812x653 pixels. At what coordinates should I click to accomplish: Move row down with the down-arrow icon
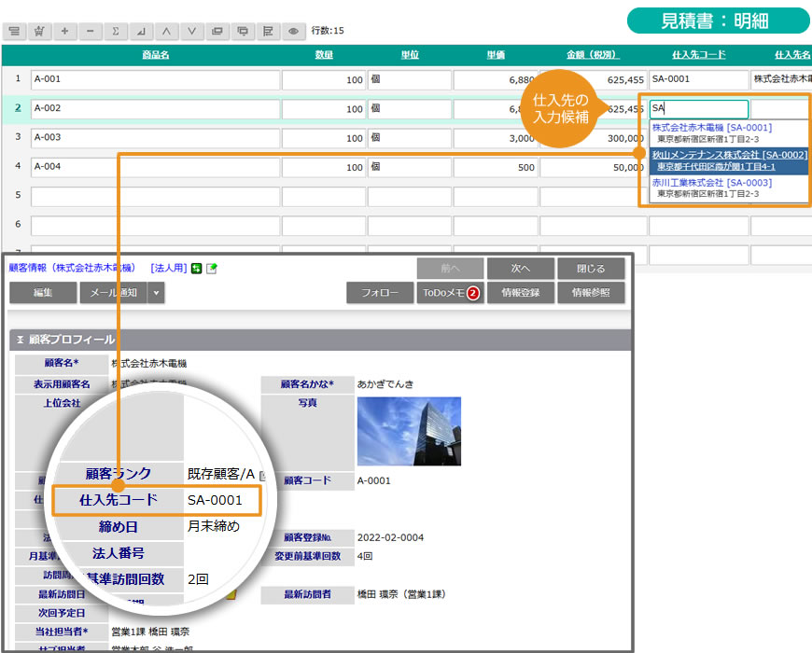pos(191,31)
